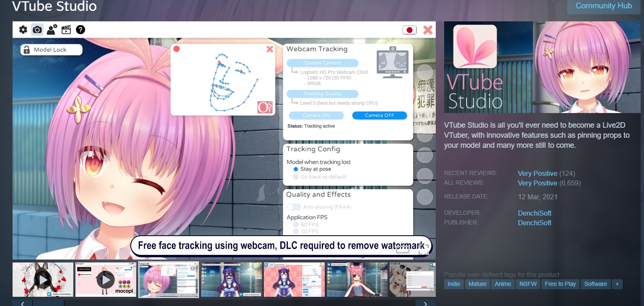This screenshot has width=644, height=306.
Task: Select the Mature tag
Action: tap(478, 284)
